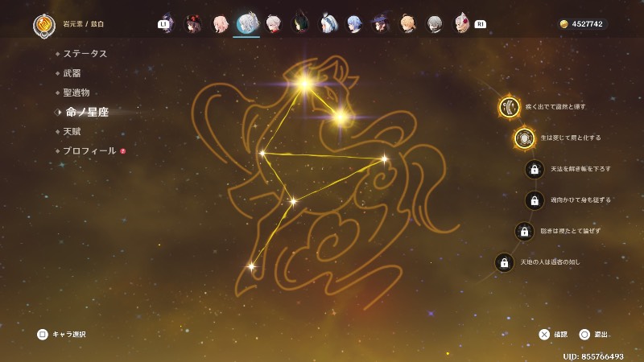Open the 天賦 talents menu
Image resolution: width=644 pixels, height=362 pixels.
click(72, 132)
